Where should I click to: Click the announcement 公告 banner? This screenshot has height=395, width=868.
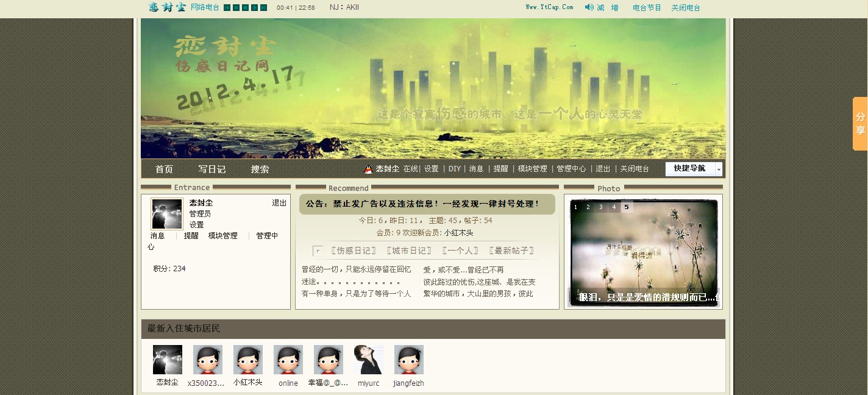pyautogui.click(x=427, y=204)
